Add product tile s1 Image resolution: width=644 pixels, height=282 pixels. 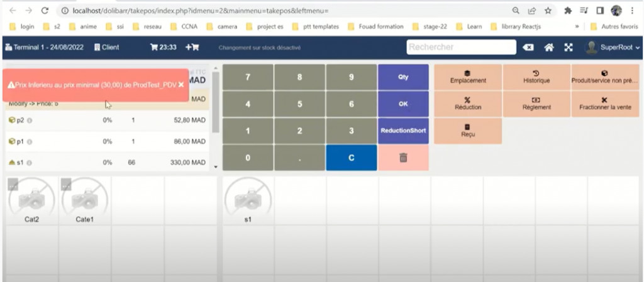coord(248,201)
